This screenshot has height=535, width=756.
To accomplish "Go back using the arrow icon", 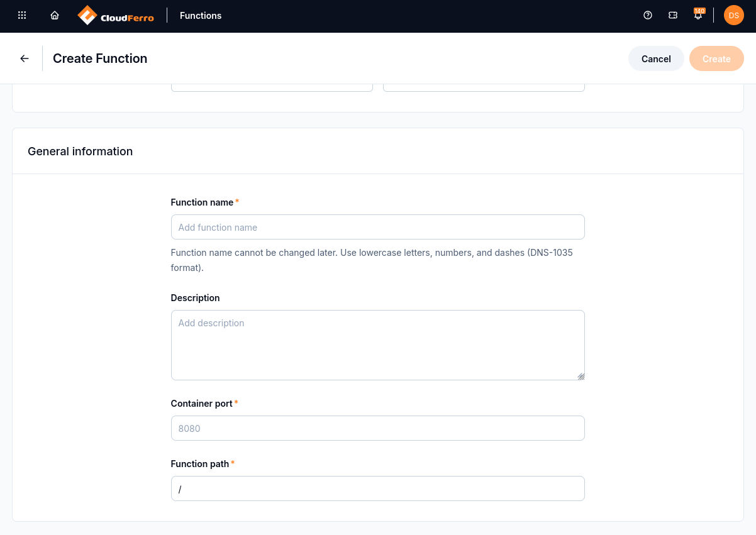I will [x=25, y=58].
